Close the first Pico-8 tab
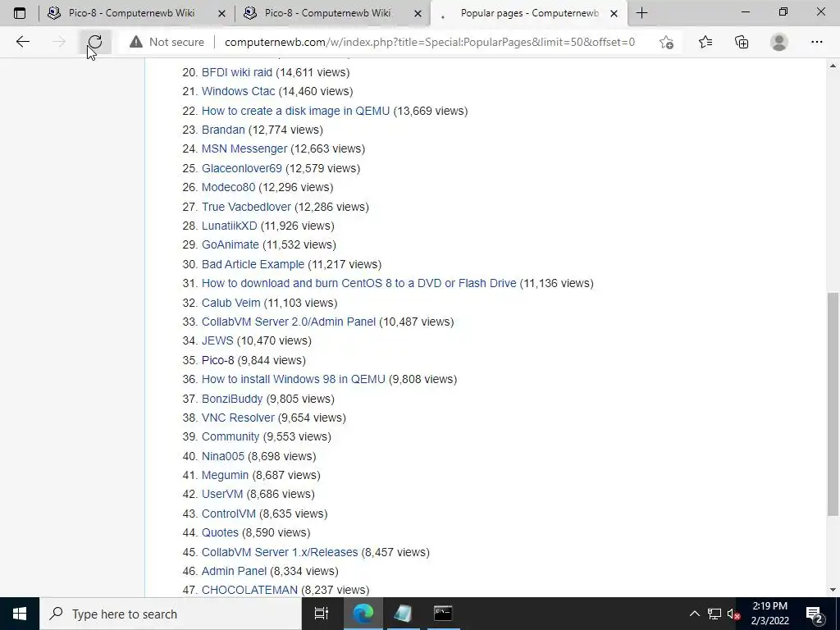Viewport: 840px width, 630px height. pyautogui.click(x=221, y=13)
